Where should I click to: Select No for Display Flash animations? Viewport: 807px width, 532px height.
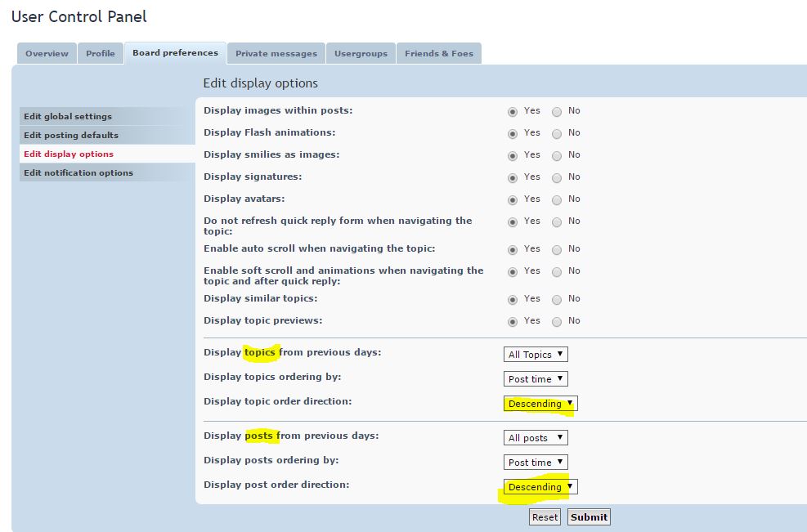click(x=557, y=133)
